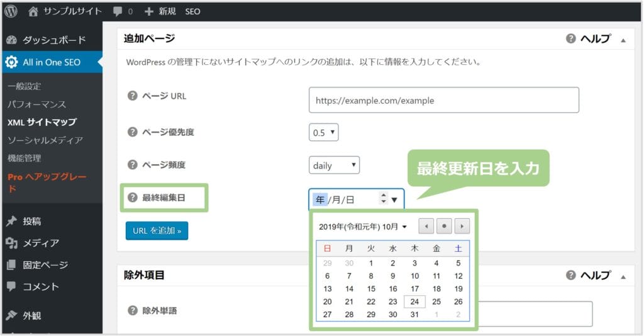Click the コメント bubble icon in sidebar
The height and width of the screenshot is (336, 644).
[11, 286]
